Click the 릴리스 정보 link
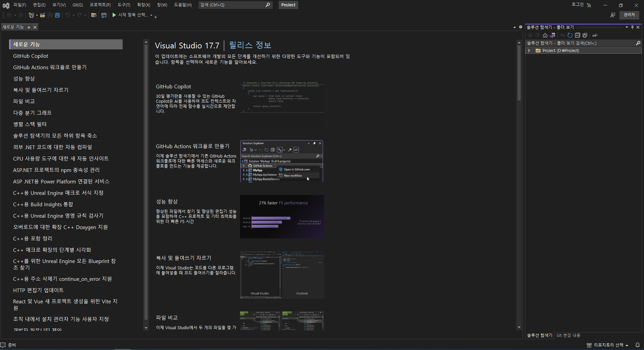644x350 pixels. [250, 45]
